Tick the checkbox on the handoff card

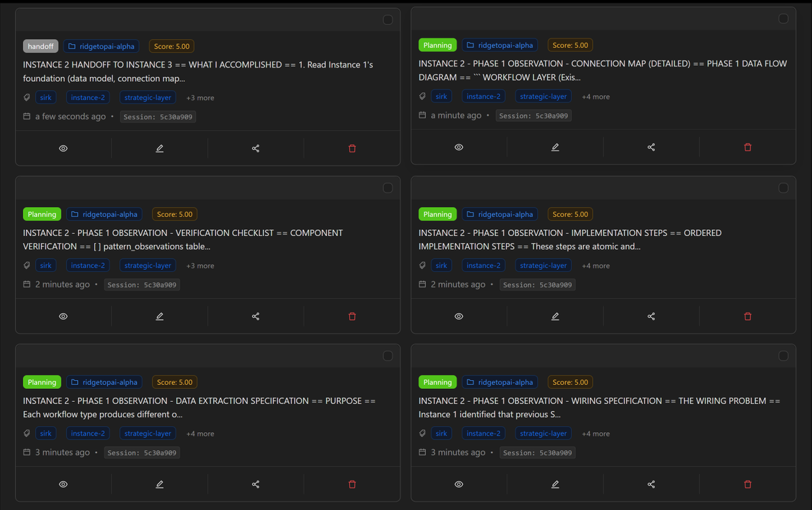pyautogui.click(x=388, y=20)
